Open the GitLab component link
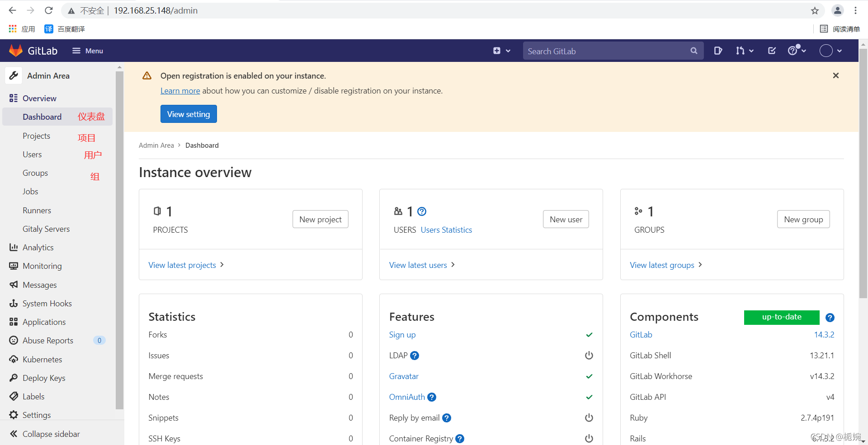 point(641,335)
